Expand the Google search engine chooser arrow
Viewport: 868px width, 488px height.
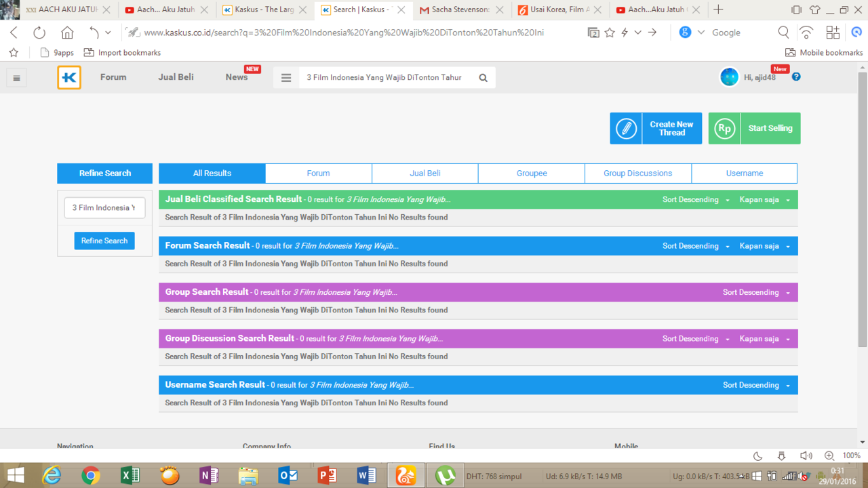coord(701,33)
